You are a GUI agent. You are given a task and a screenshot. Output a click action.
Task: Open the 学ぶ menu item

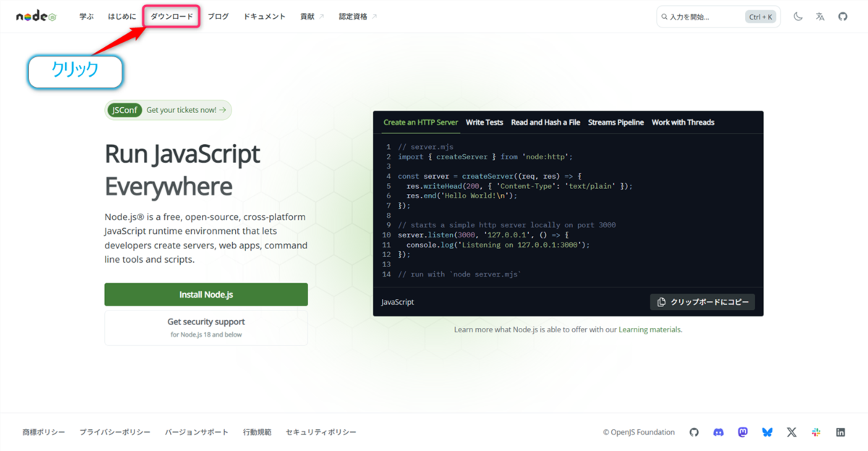tap(86, 17)
